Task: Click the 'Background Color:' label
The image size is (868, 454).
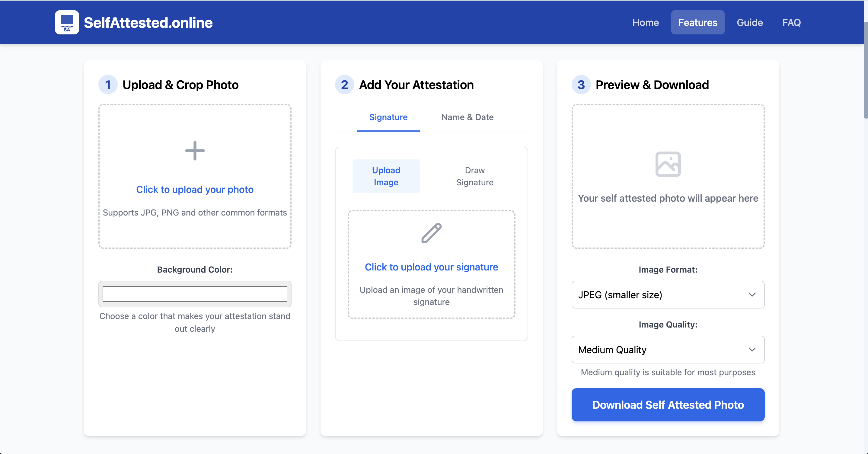Action: pyautogui.click(x=195, y=270)
